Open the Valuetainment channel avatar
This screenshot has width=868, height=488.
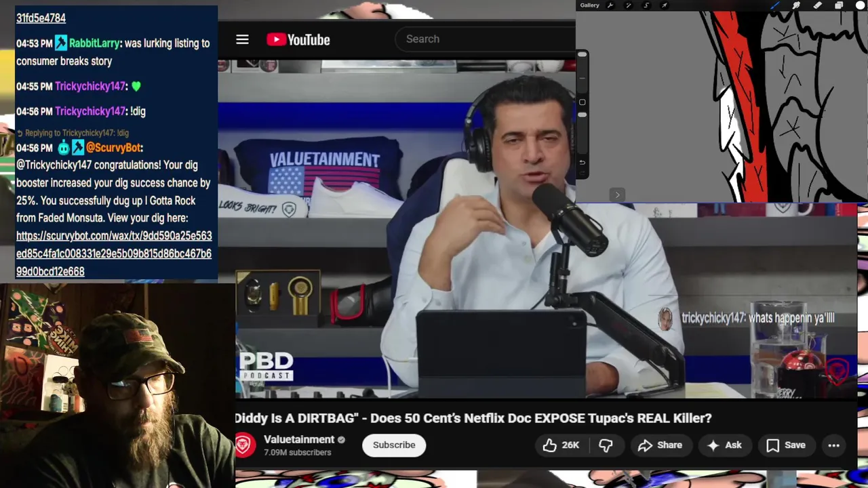point(245,445)
